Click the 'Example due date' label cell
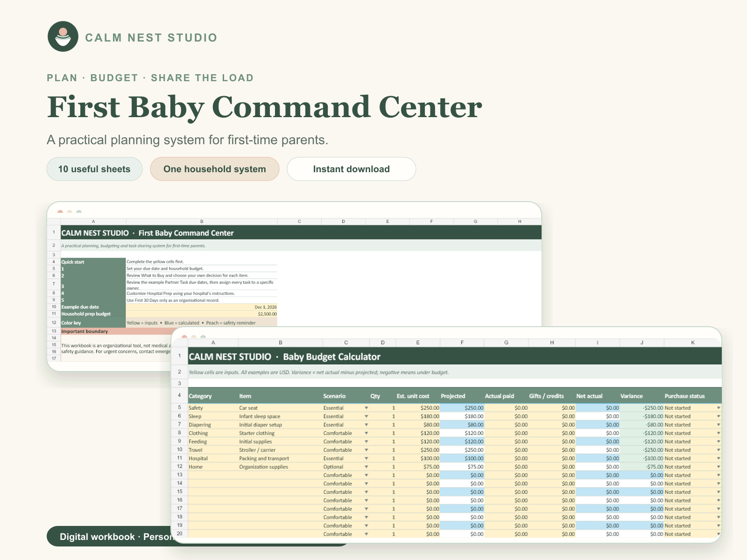 pyautogui.click(x=93, y=307)
